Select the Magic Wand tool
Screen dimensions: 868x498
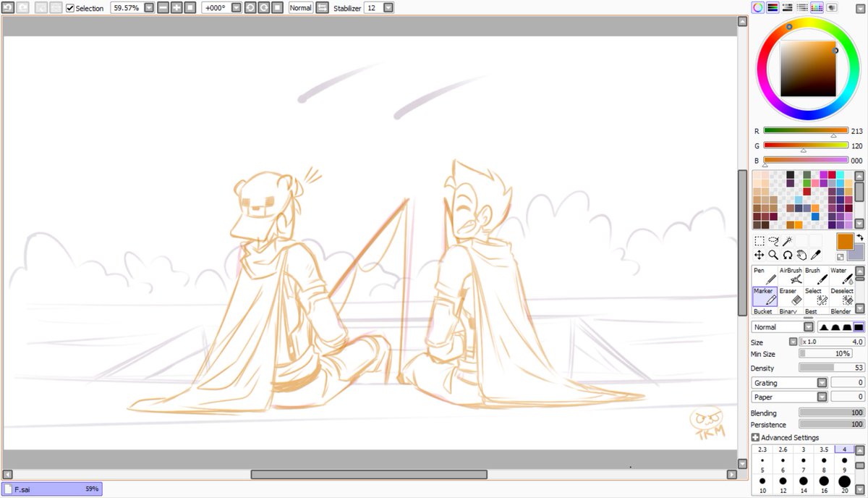[x=787, y=241]
